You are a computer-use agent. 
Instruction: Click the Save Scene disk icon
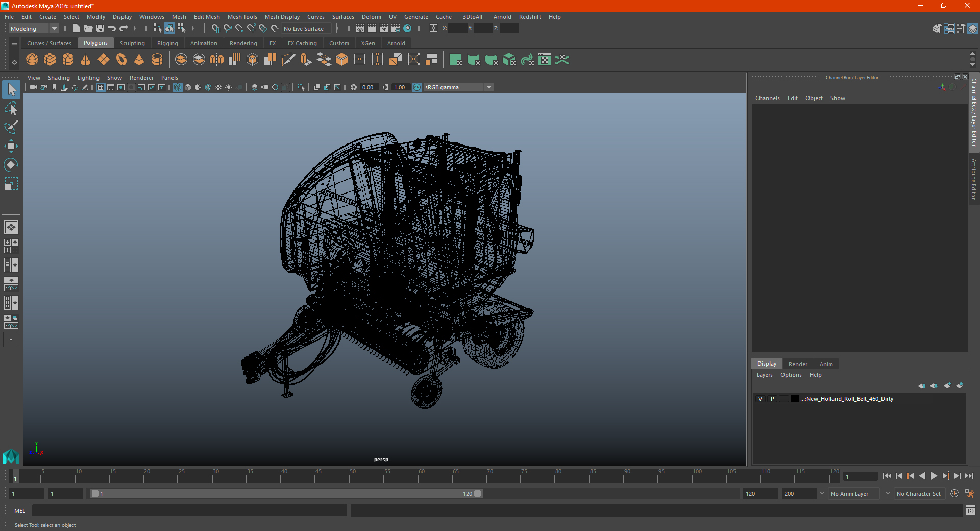point(100,29)
